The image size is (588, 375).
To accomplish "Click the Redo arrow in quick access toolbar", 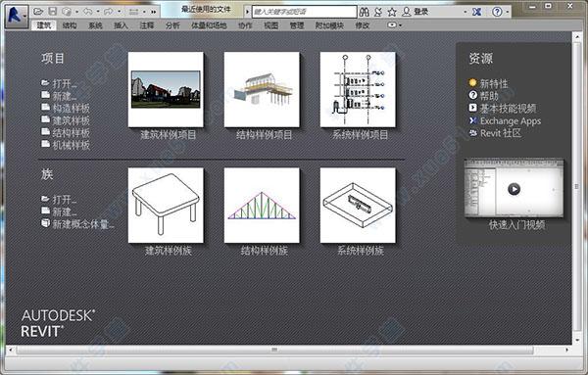I will (109, 12).
